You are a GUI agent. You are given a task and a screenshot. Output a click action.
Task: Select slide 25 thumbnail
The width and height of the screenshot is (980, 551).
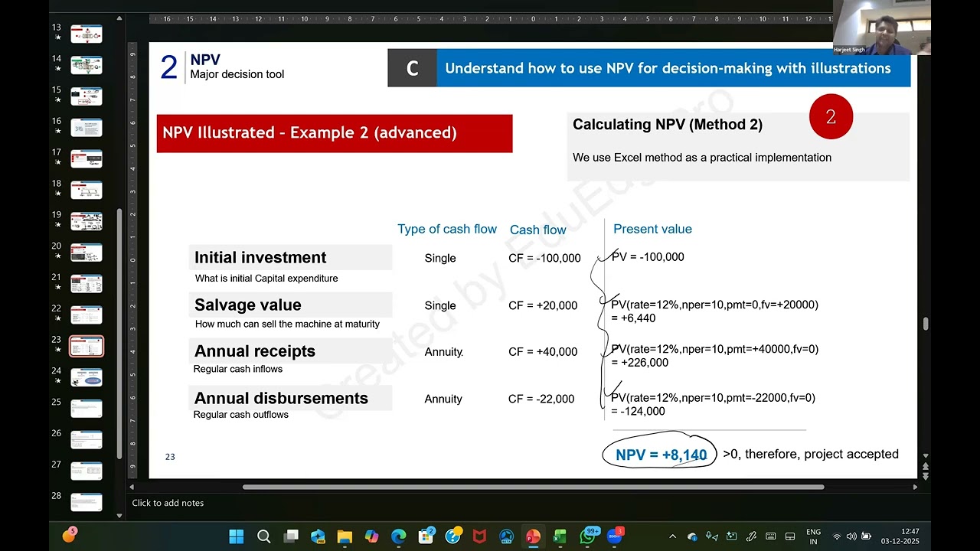(87, 409)
